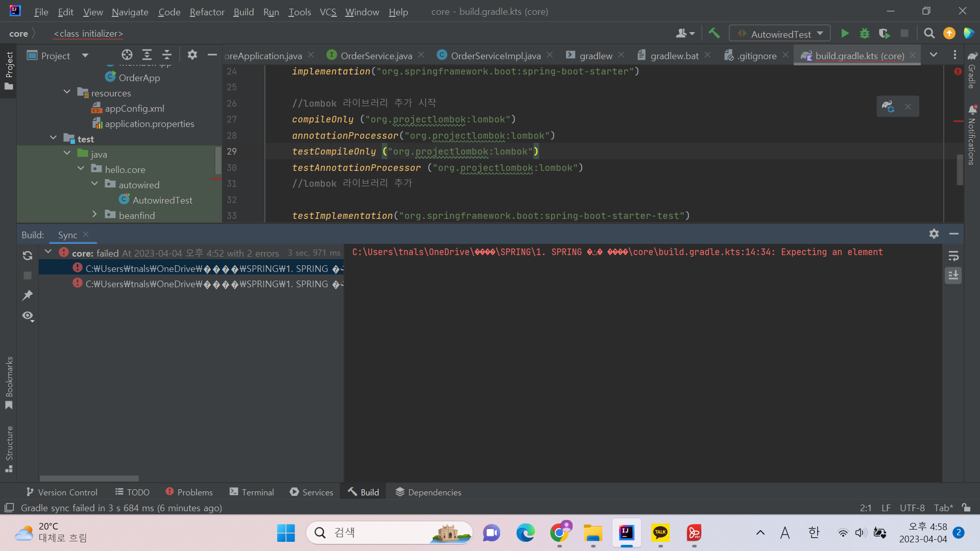
Task: Open the Terminal tool window
Action: tap(252, 492)
